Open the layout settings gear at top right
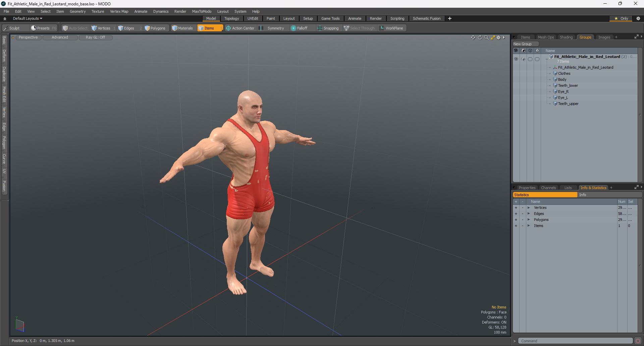 point(638,18)
